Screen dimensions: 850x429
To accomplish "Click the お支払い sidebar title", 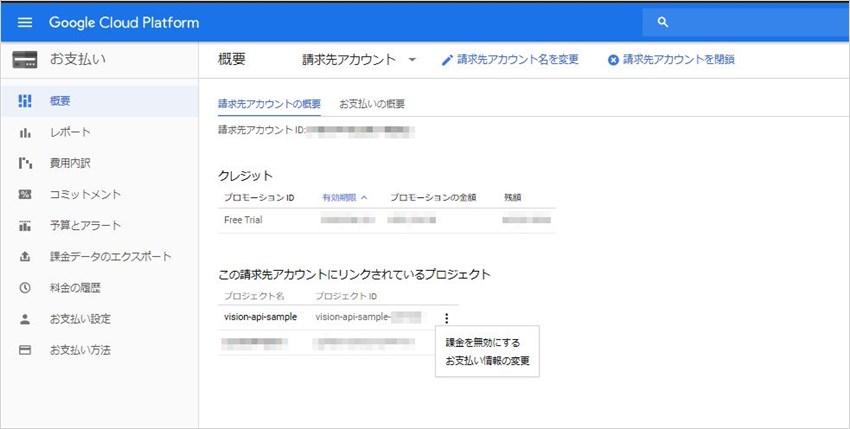I will point(78,59).
